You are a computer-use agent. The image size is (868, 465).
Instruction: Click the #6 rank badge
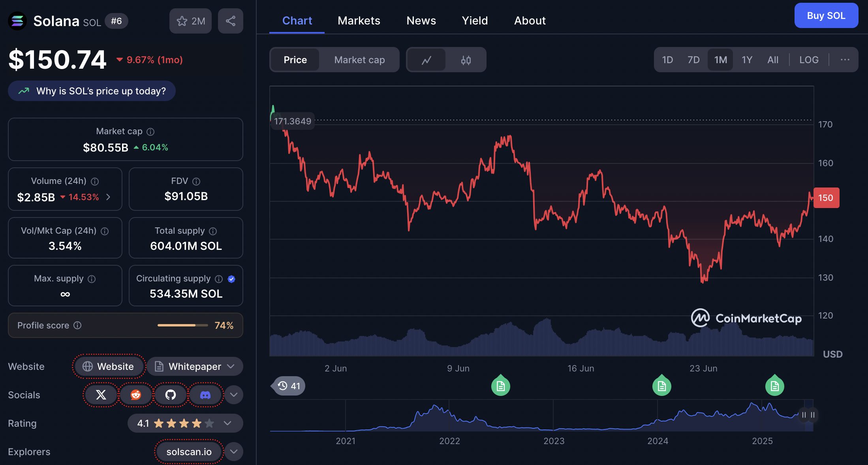pyautogui.click(x=116, y=21)
